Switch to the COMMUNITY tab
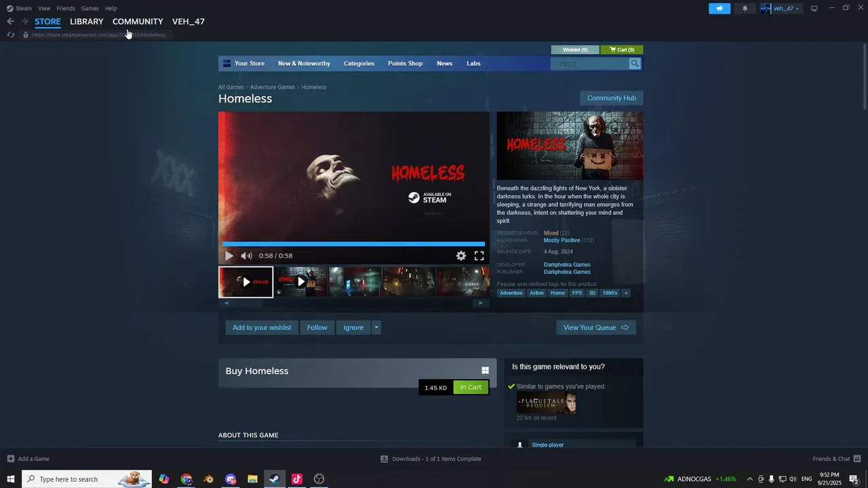 tap(138, 22)
